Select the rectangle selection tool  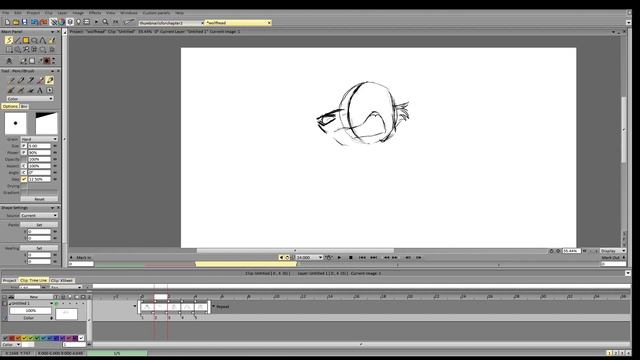(x=9, y=49)
